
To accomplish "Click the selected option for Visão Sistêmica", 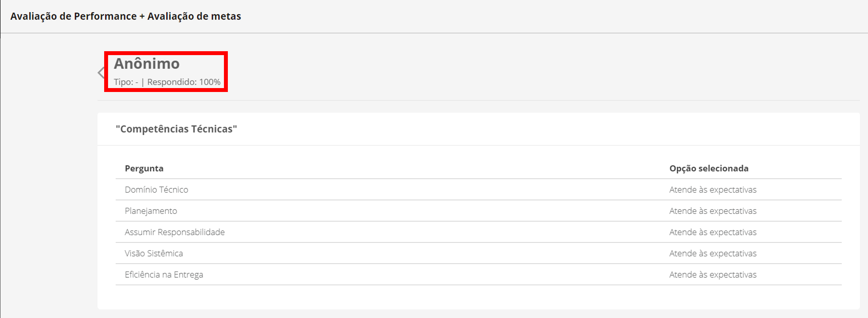I will [x=713, y=253].
